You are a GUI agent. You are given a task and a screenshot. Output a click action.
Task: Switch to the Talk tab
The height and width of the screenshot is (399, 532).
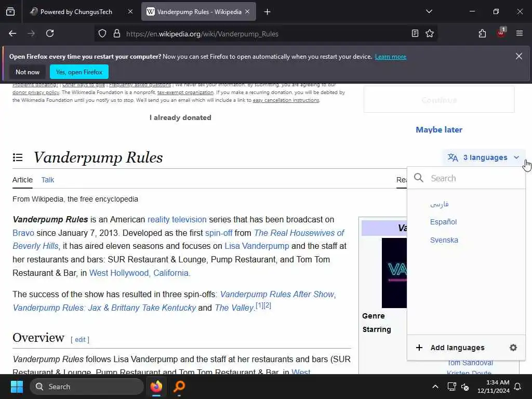point(47,180)
